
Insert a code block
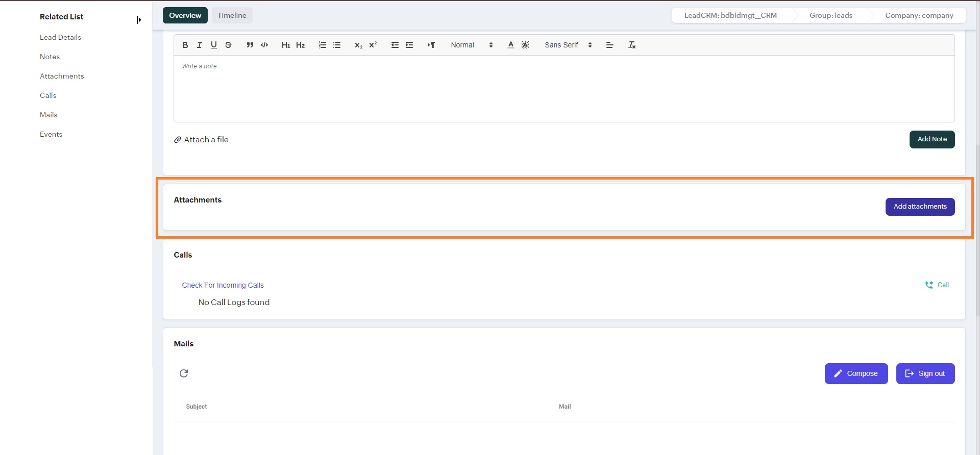tap(264, 45)
